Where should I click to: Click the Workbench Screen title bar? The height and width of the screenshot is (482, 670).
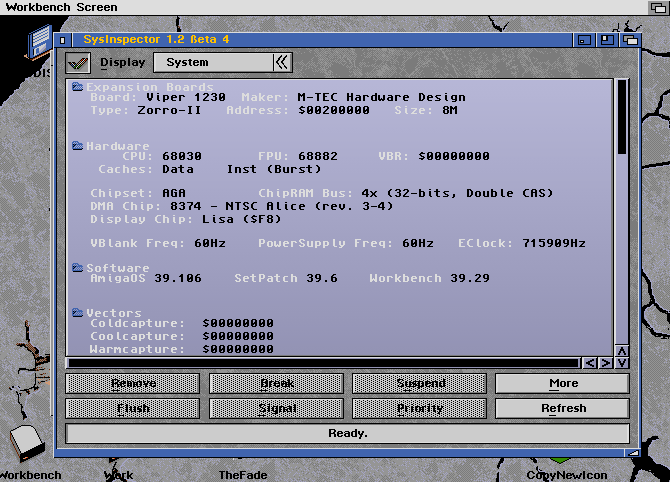(x=323, y=7)
